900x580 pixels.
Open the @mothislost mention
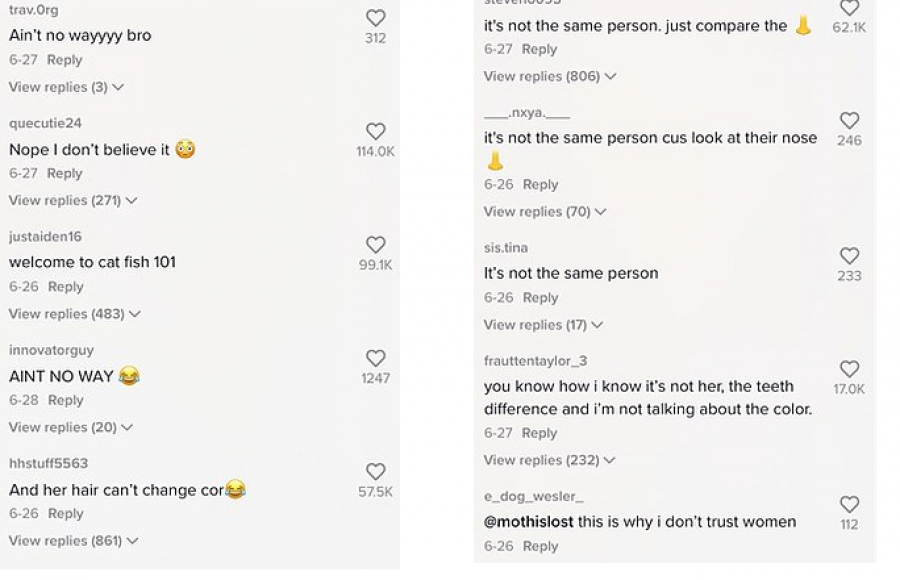point(529,522)
